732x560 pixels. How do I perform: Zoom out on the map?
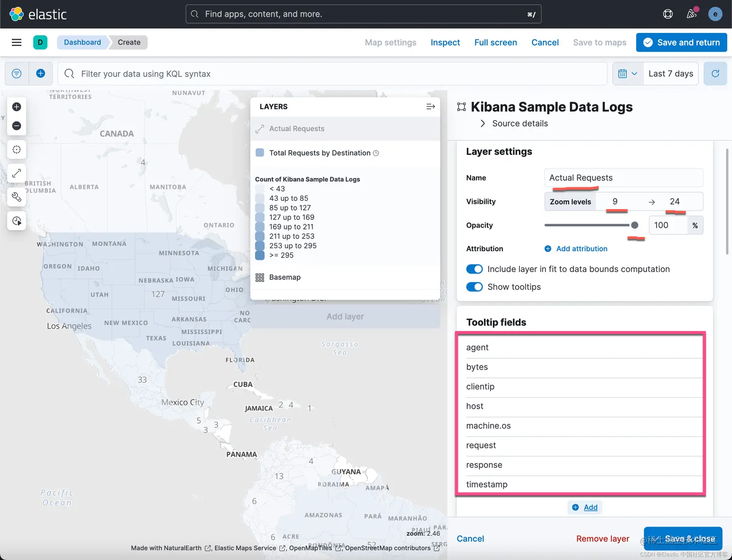[x=16, y=126]
